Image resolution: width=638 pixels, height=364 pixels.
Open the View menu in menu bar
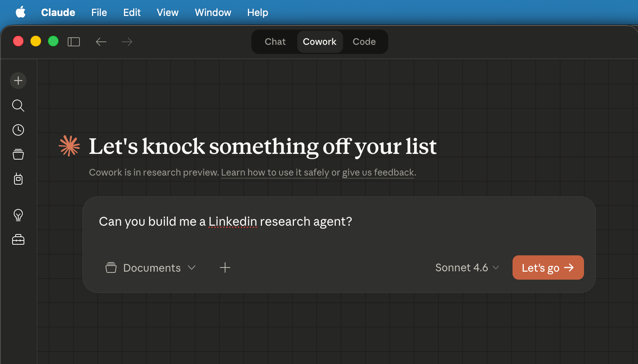[167, 13]
